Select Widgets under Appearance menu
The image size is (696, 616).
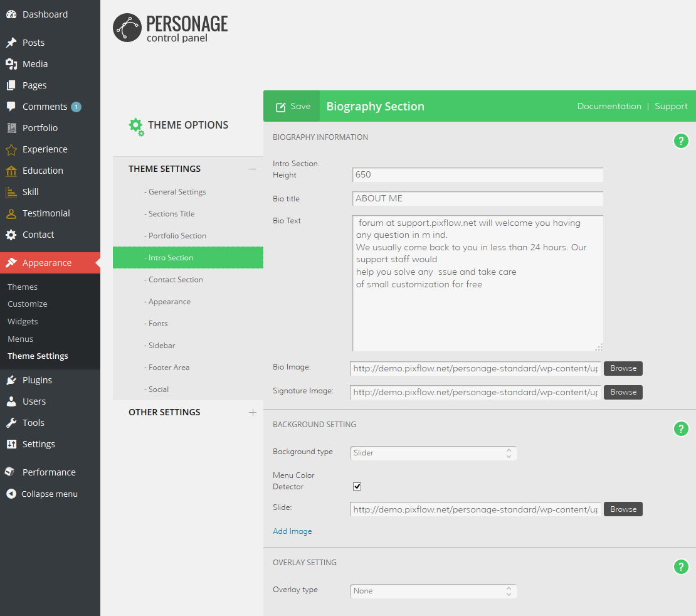(23, 321)
